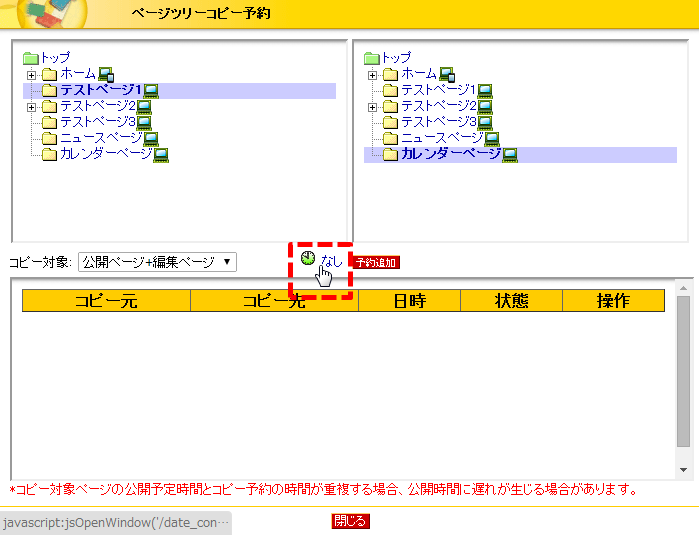Click monitor icon beside right カレンダーページ

(x=510, y=155)
